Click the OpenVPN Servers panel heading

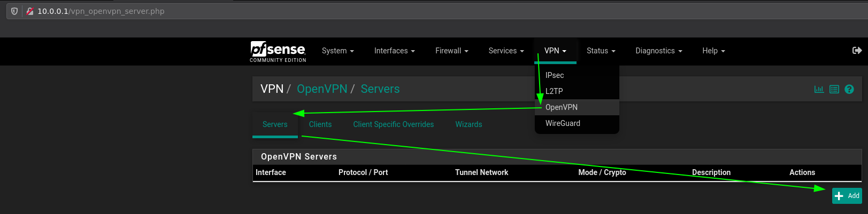(x=299, y=157)
